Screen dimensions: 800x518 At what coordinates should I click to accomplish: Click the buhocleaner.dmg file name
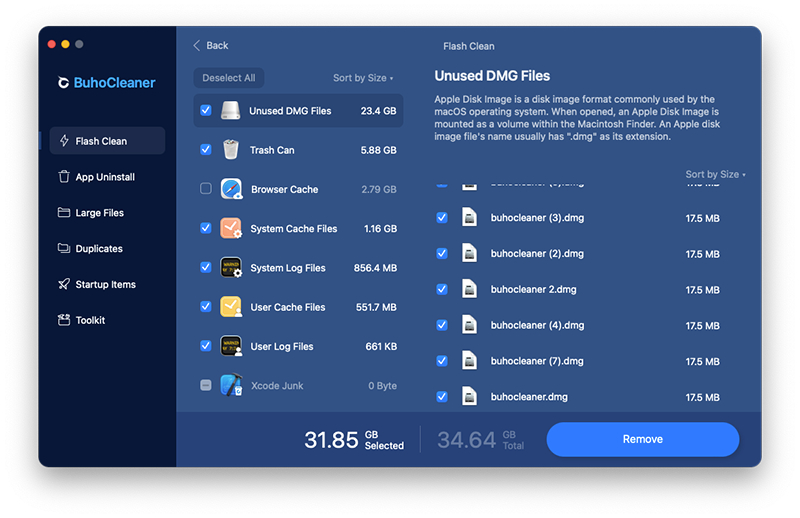(529, 397)
